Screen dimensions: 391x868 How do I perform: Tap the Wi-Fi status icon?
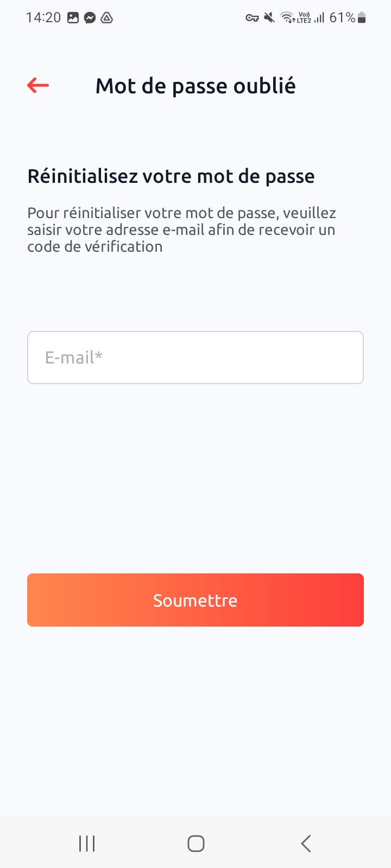tap(287, 18)
